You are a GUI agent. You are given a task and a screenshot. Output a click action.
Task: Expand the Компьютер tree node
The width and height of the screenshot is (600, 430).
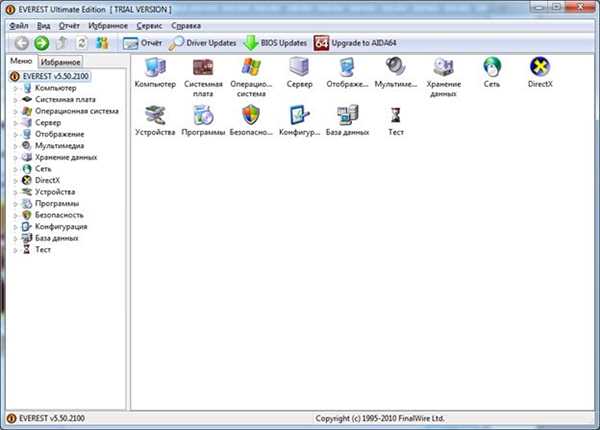click(16, 88)
